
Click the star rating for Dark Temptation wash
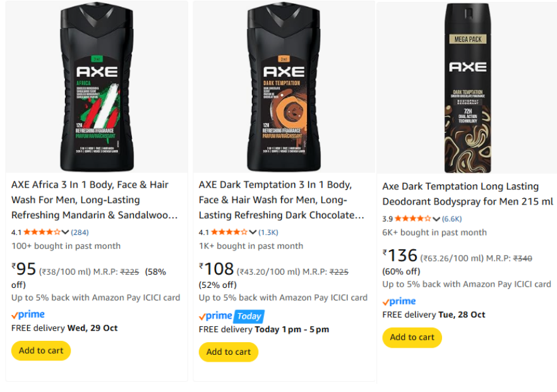click(x=229, y=232)
